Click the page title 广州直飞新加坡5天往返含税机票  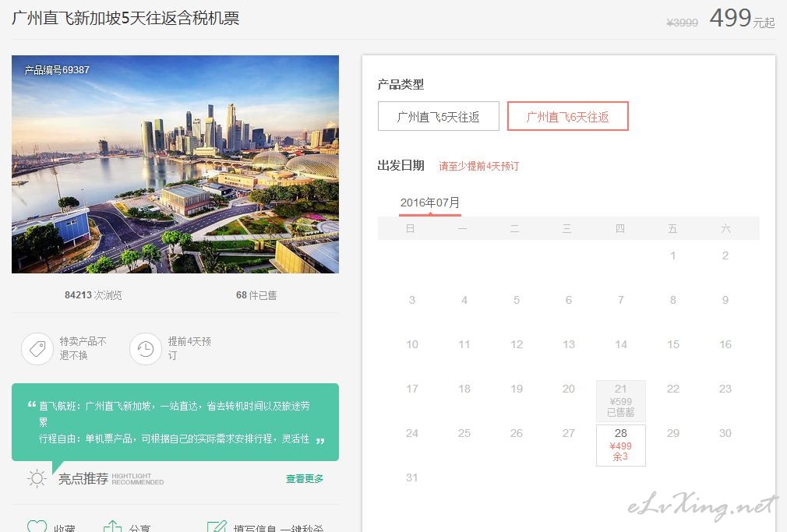(125, 18)
